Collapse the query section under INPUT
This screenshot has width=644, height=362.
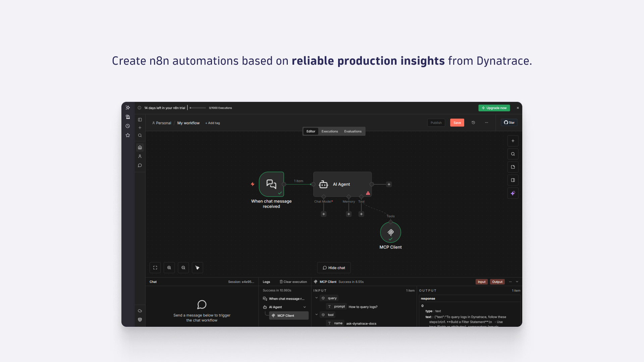tap(316, 298)
